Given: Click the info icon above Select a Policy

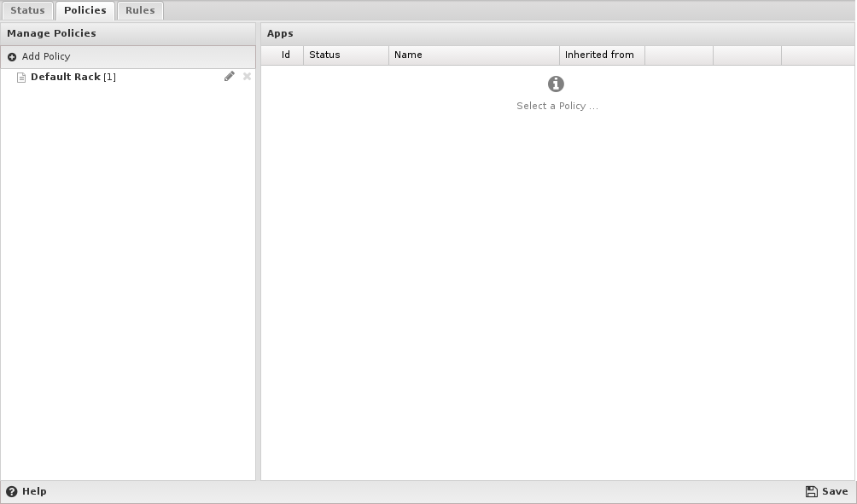Looking at the screenshot, I should 556,84.
